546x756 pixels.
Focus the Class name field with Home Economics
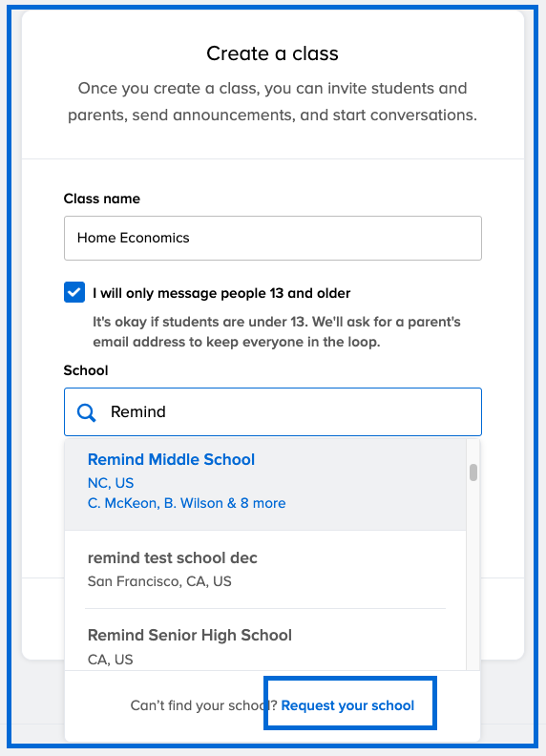272,239
